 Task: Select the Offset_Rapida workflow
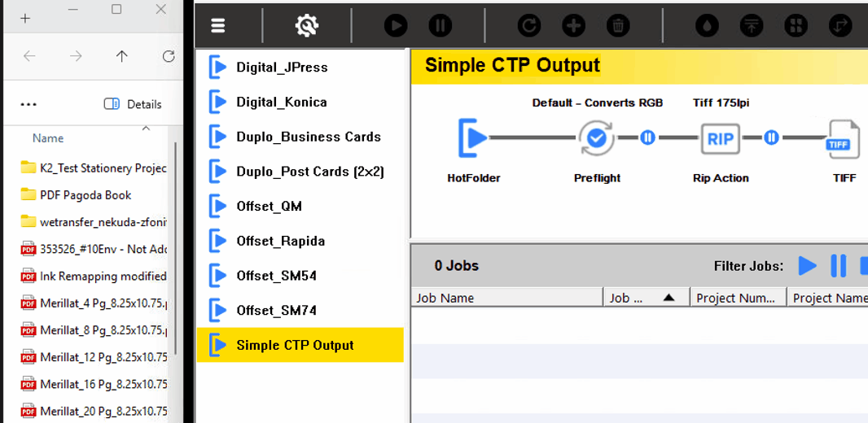[x=300, y=241]
